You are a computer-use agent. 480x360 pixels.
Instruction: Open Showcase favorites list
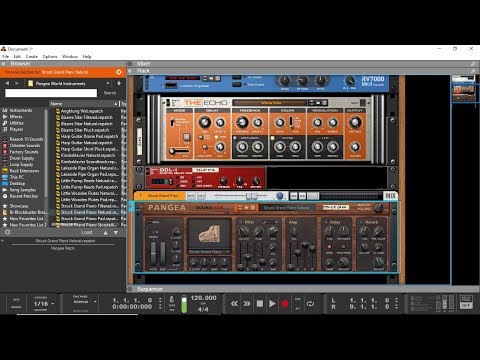tap(19, 206)
